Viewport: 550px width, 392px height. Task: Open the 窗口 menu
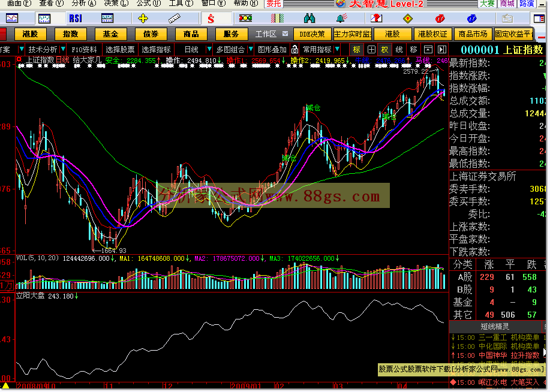214,4
